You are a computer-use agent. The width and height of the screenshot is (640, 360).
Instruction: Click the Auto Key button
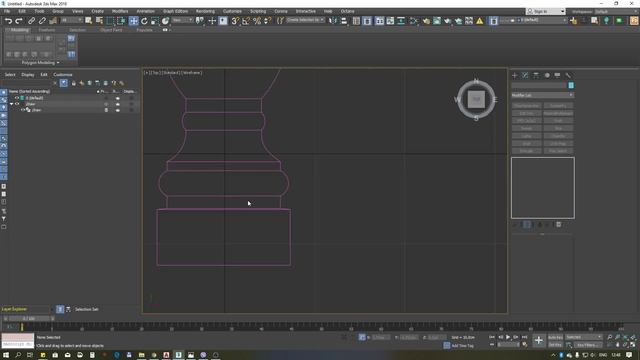(555, 337)
